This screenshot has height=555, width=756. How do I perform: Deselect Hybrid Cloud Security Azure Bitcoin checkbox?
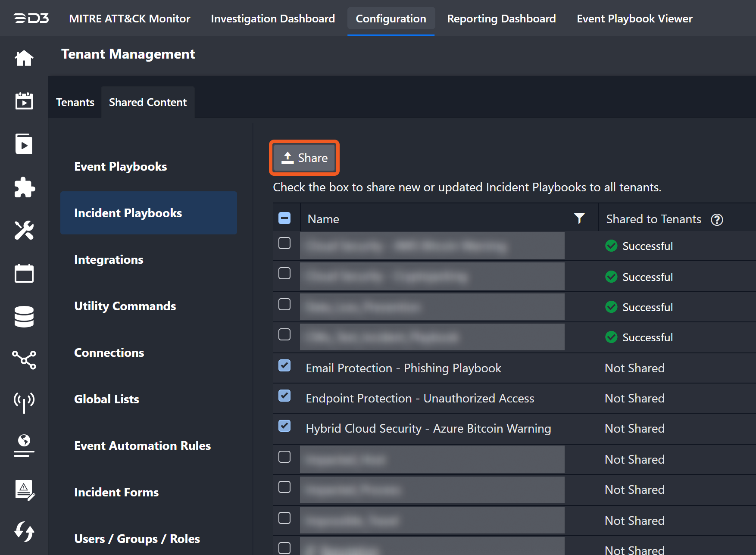[284, 426]
